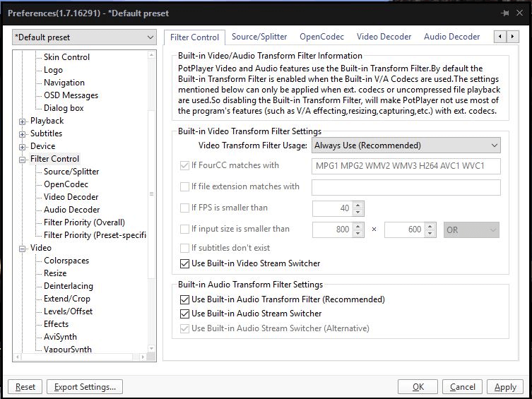The width and height of the screenshot is (532, 399).
Task: Select Device in the tree
Action: pyautogui.click(x=43, y=146)
